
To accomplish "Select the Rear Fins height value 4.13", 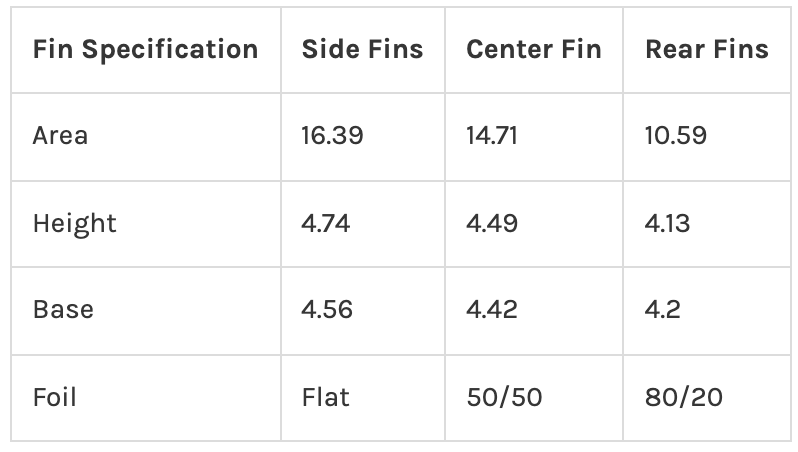I will pos(669,222).
